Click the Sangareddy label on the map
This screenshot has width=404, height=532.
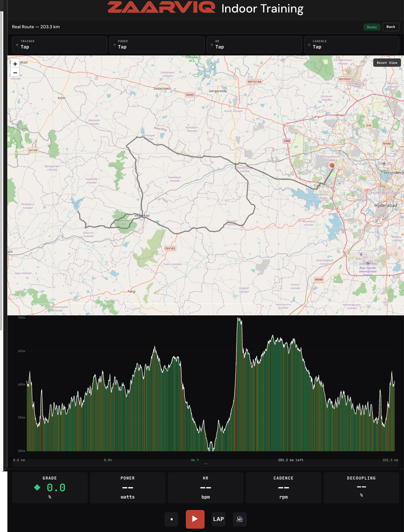click(218, 91)
